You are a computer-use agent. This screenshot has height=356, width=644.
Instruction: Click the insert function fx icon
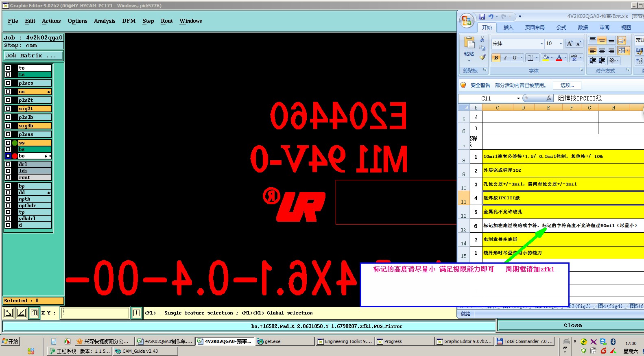(x=549, y=98)
